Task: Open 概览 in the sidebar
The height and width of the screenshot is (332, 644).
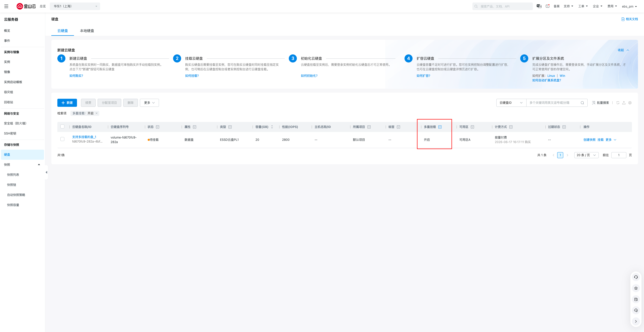Action: pos(7,31)
